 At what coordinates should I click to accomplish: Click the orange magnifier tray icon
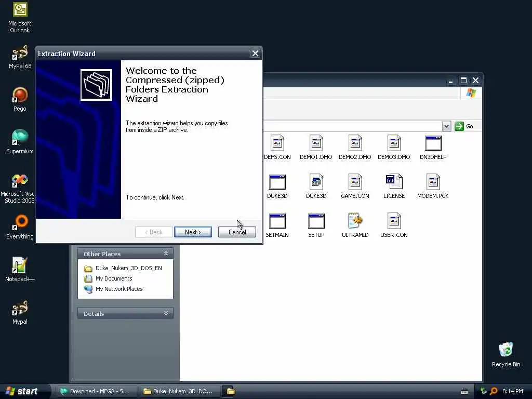click(x=494, y=391)
